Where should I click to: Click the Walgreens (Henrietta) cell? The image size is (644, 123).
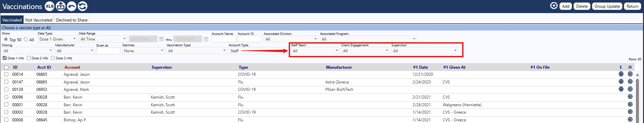[x=462, y=105]
